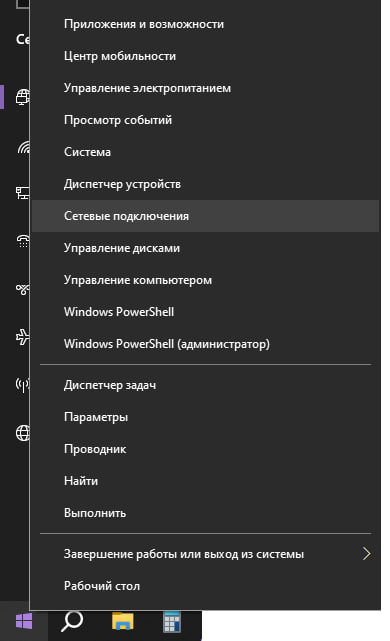Expand the shutdown or sign-out submenu arrow
The height and width of the screenshot is (641, 390).
click(366, 554)
